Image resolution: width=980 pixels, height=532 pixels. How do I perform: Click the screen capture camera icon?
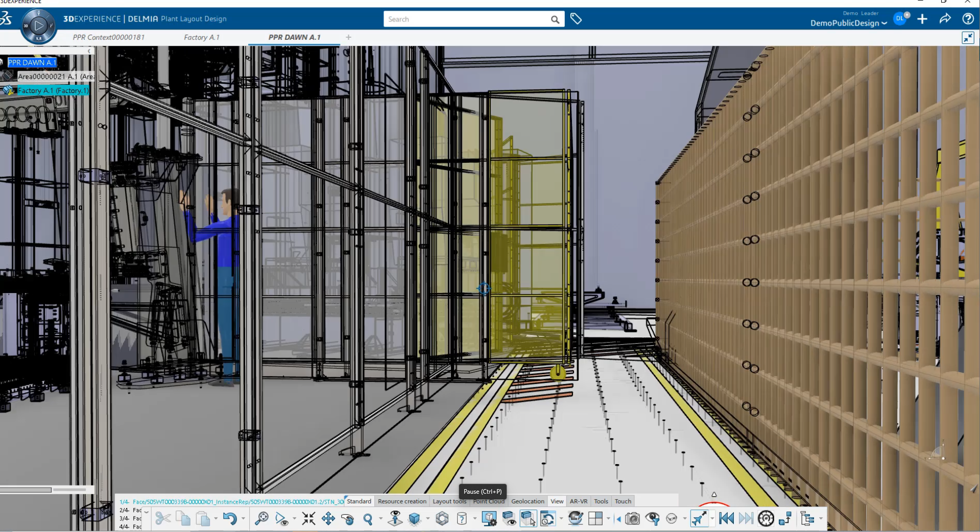(632, 518)
